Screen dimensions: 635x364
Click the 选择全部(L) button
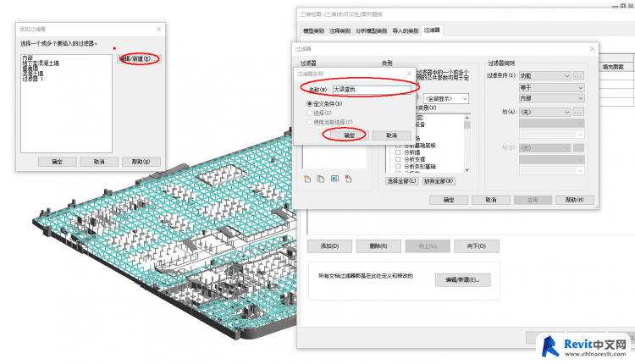(401, 181)
